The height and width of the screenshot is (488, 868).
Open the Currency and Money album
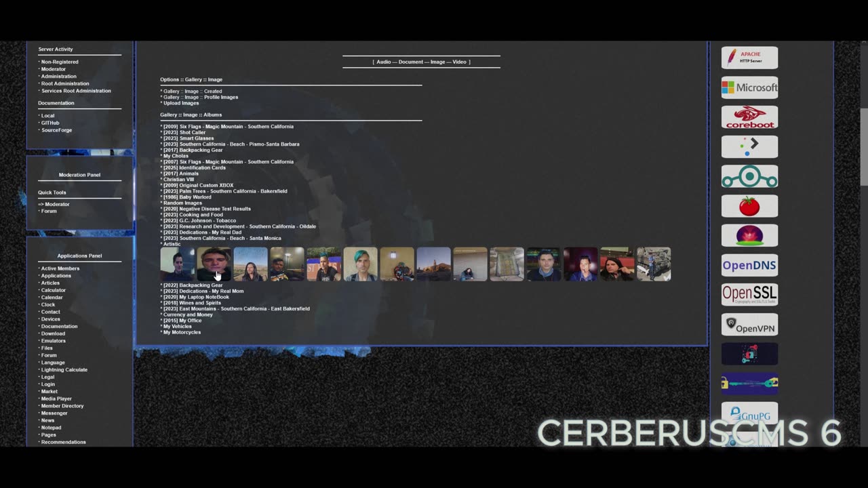click(x=188, y=314)
